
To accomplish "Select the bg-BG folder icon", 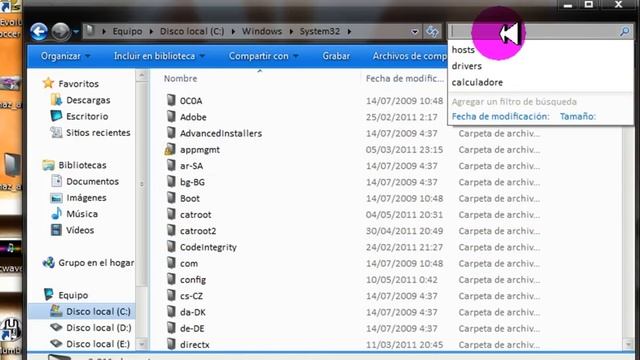I will click(x=171, y=182).
